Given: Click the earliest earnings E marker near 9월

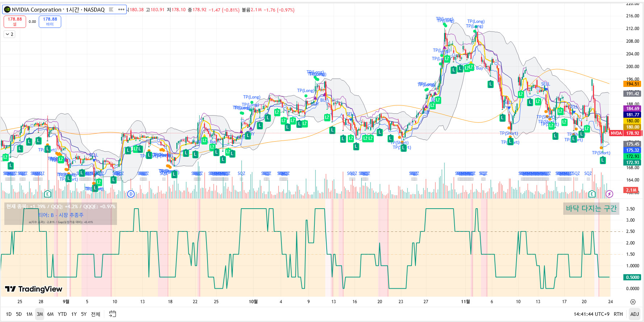Looking at the screenshot, I should click(x=47, y=194).
